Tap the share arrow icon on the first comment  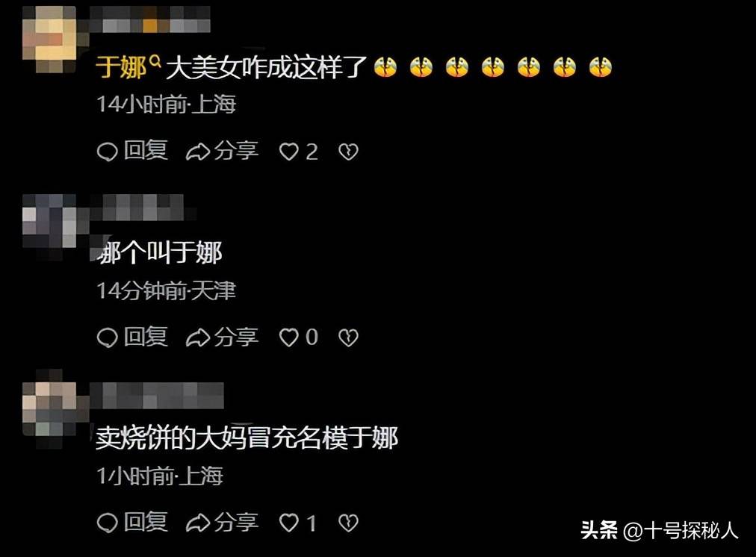[x=198, y=152]
